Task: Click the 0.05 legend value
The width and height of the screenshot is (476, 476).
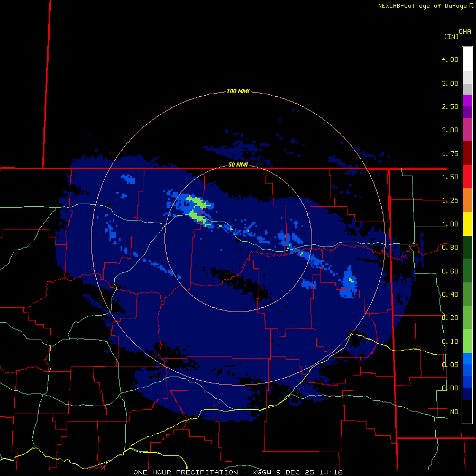Action: click(x=450, y=364)
